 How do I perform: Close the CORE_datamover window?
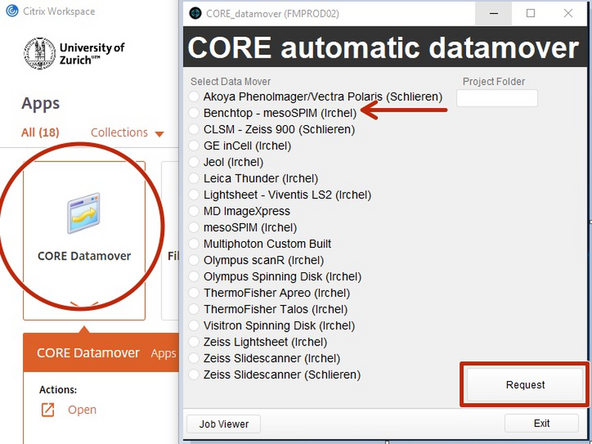pos(568,13)
